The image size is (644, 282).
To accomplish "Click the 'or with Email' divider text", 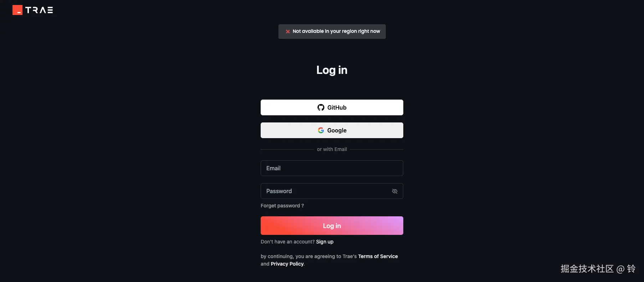I will click(332, 149).
